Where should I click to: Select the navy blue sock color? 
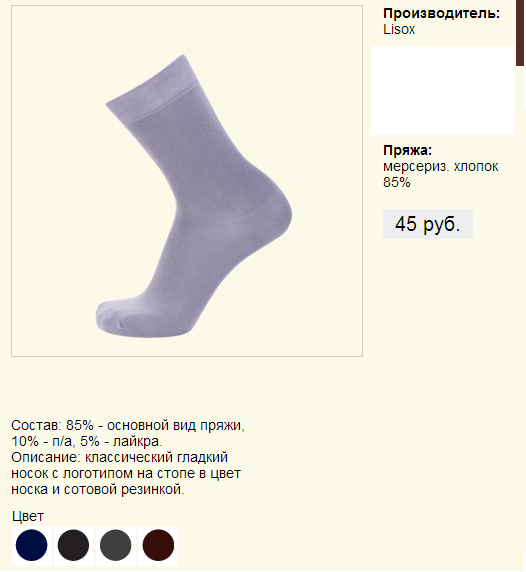(x=31, y=545)
